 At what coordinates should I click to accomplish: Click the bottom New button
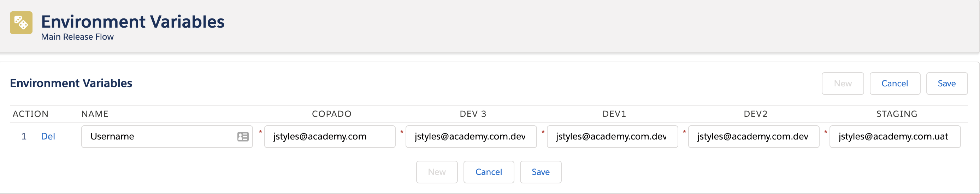(x=437, y=172)
